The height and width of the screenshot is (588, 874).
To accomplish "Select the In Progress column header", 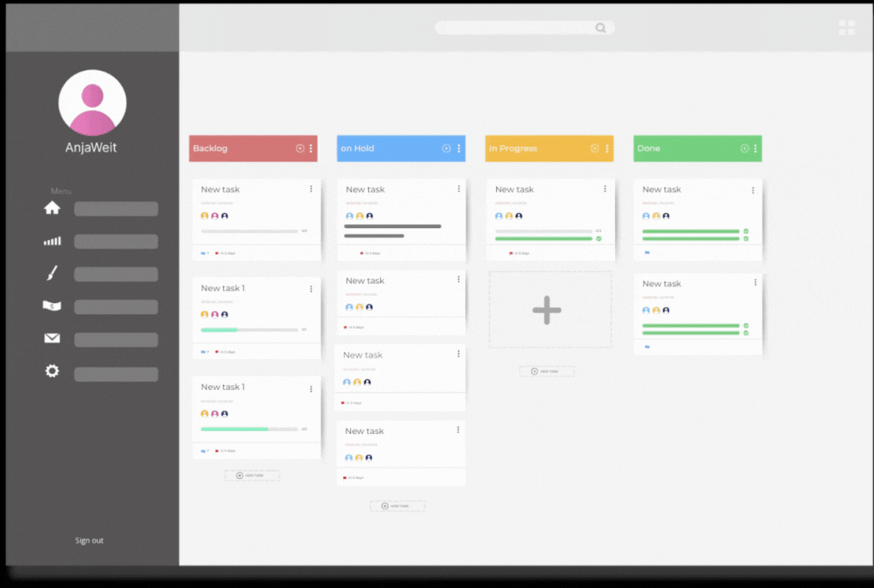I will click(x=535, y=148).
